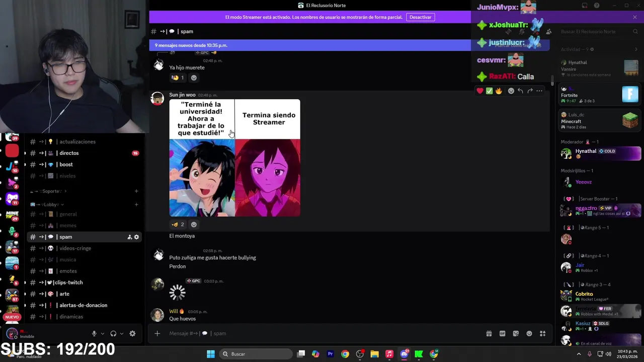Click chat scrollbar thumb
644x362 pixels.
[552, 80]
